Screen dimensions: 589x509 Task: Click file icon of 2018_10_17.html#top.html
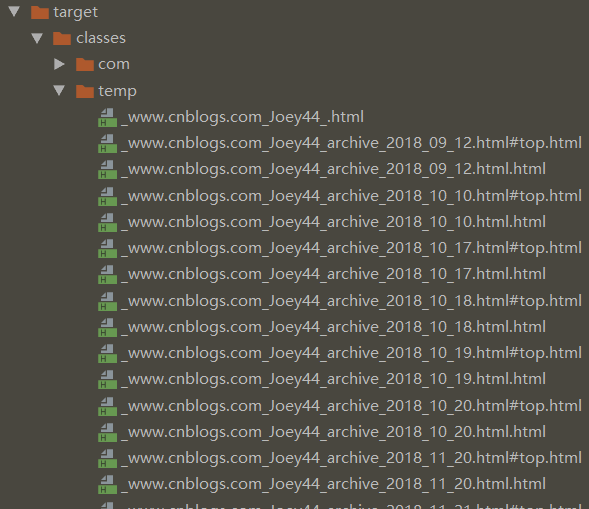click(107, 248)
